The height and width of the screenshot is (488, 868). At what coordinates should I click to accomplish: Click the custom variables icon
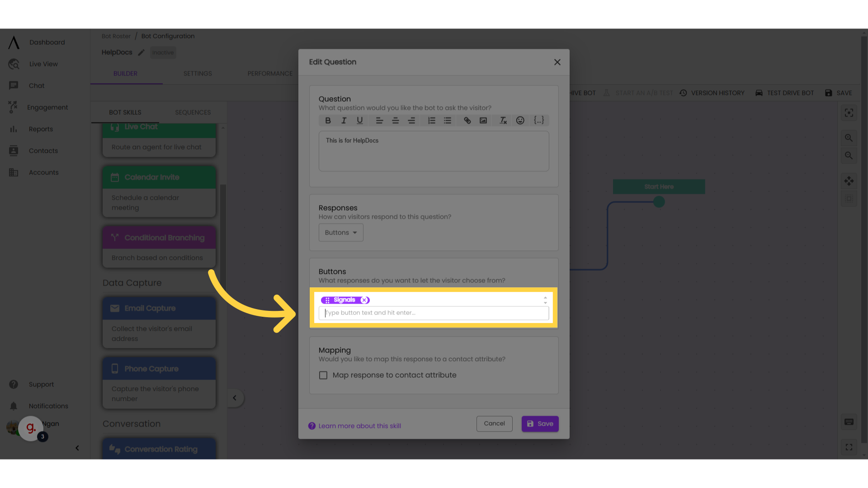(538, 120)
